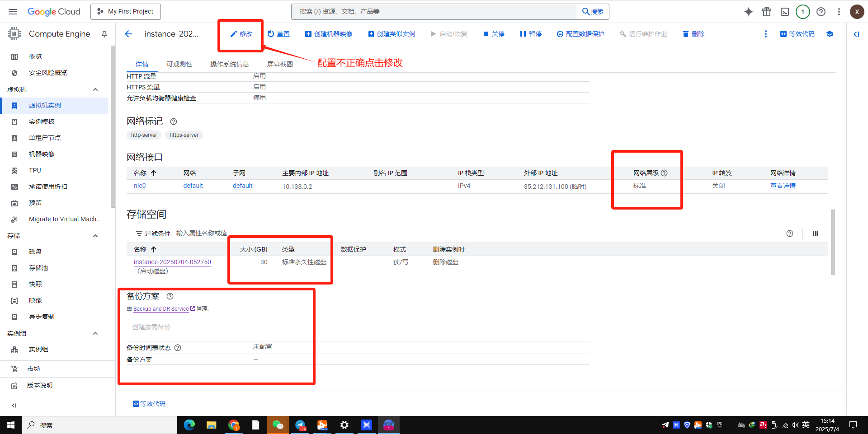Screen dimensions: 868x434
Task: Open the learn graduation cap icon
Action: (x=830, y=34)
